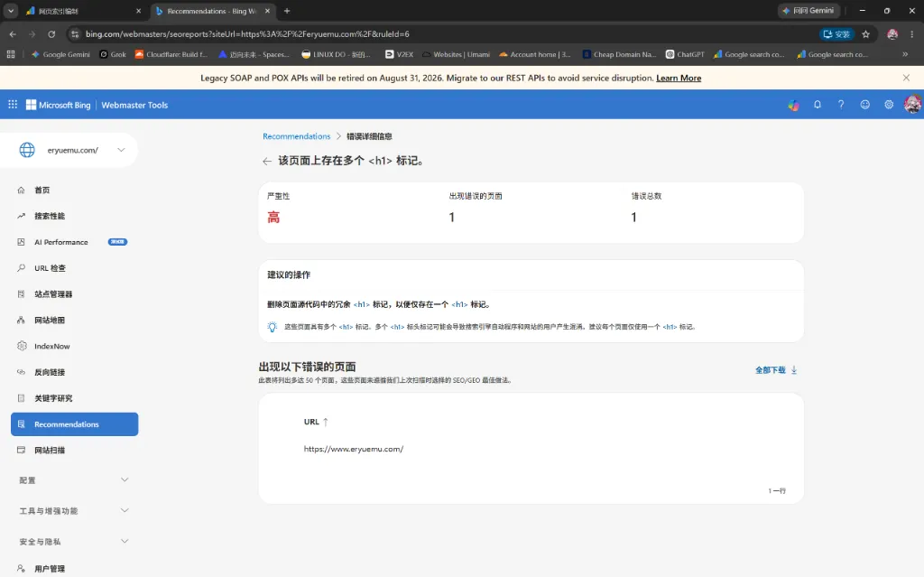
Task: Open the Cloudflare Build bookmark
Action: (171, 54)
